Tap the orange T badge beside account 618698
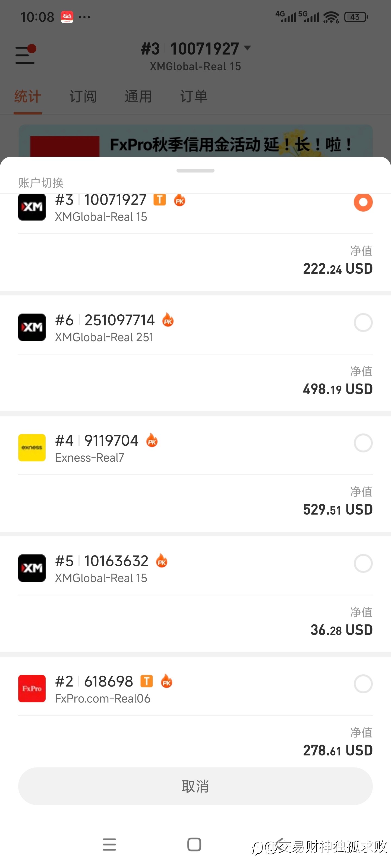391x868 pixels. tap(146, 681)
